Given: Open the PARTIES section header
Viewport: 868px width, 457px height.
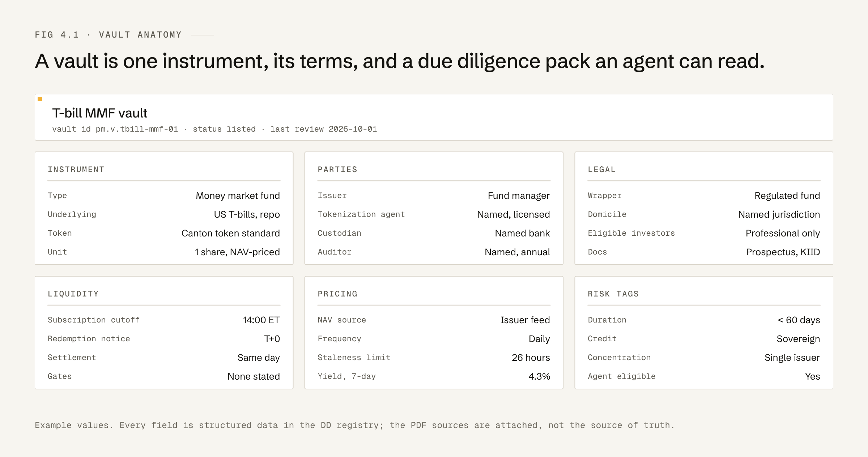Looking at the screenshot, I should point(337,170).
